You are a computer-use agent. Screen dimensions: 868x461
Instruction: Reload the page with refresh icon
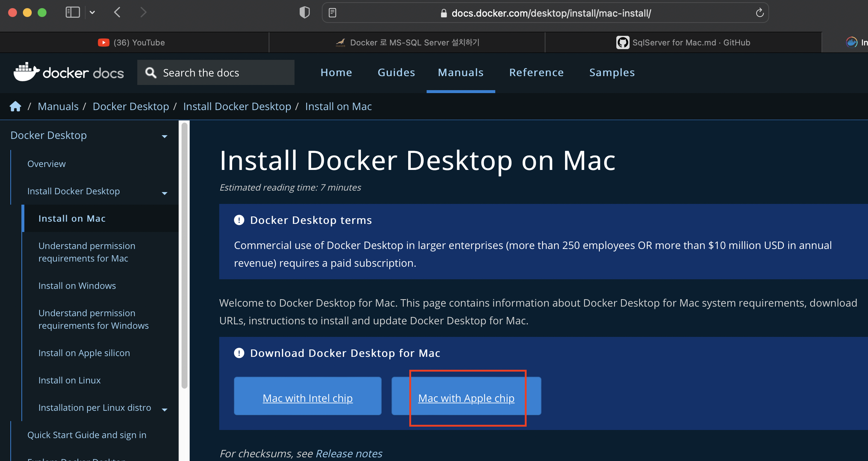point(759,13)
